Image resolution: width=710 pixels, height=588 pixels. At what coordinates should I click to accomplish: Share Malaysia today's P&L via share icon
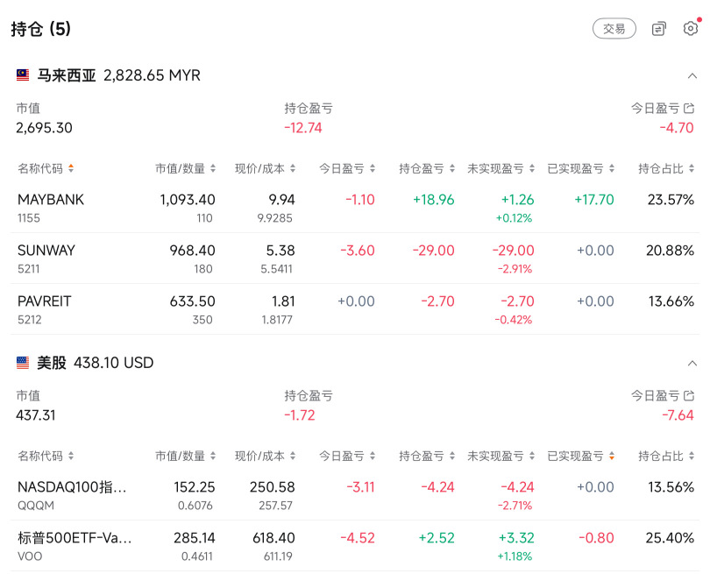[x=689, y=108]
